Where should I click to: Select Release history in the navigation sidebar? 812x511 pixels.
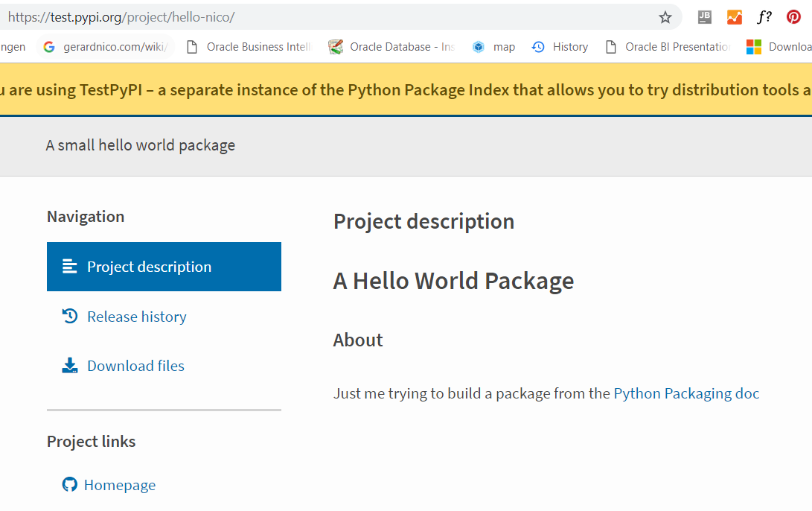[137, 316]
